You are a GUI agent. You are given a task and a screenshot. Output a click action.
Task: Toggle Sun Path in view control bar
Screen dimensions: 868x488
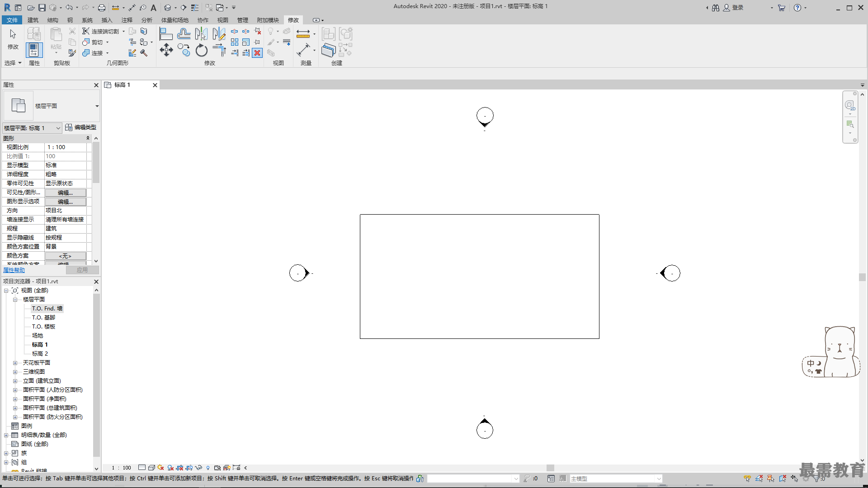[x=160, y=468]
